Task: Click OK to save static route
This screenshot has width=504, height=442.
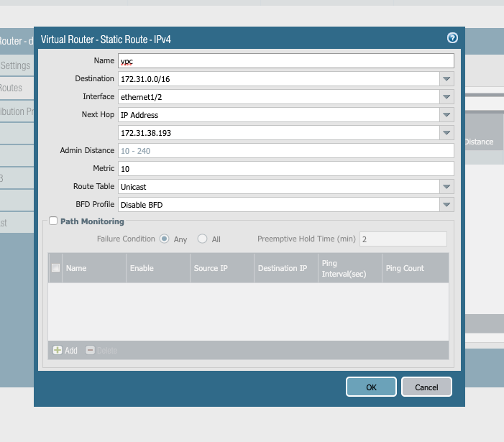Action: [371, 387]
